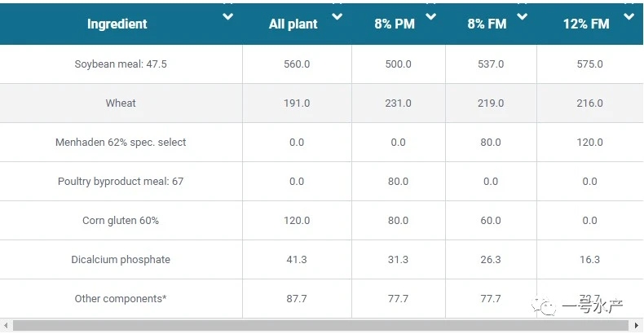This screenshot has height=334, width=644.
Task: Click the WeChat watermark logo icon
Action: point(544,305)
